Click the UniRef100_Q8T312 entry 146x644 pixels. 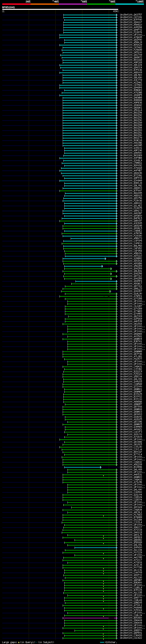point(131,276)
